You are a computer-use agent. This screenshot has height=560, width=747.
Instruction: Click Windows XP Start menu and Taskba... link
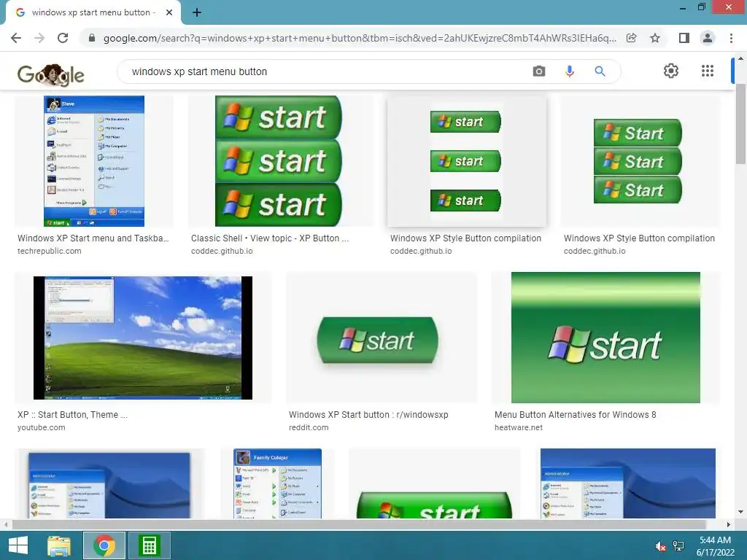93,238
